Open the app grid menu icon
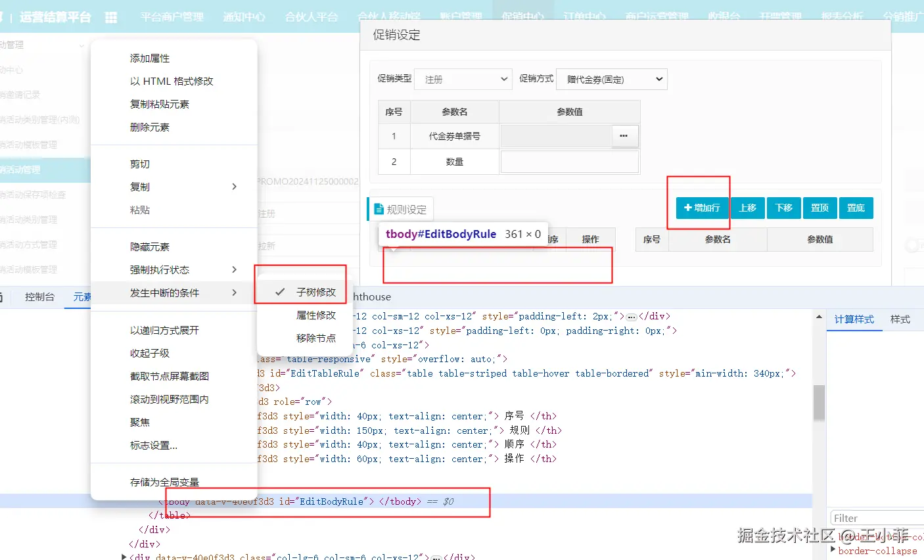 (111, 17)
